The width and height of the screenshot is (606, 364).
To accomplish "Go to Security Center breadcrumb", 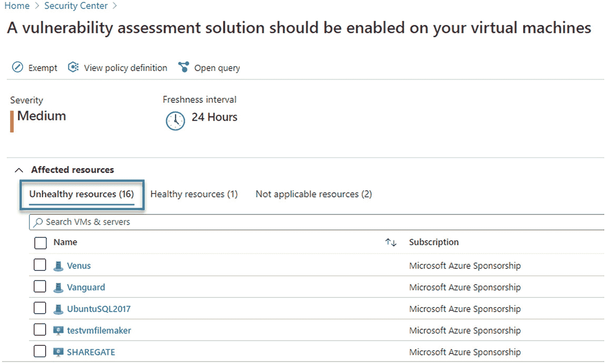I will (76, 6).
